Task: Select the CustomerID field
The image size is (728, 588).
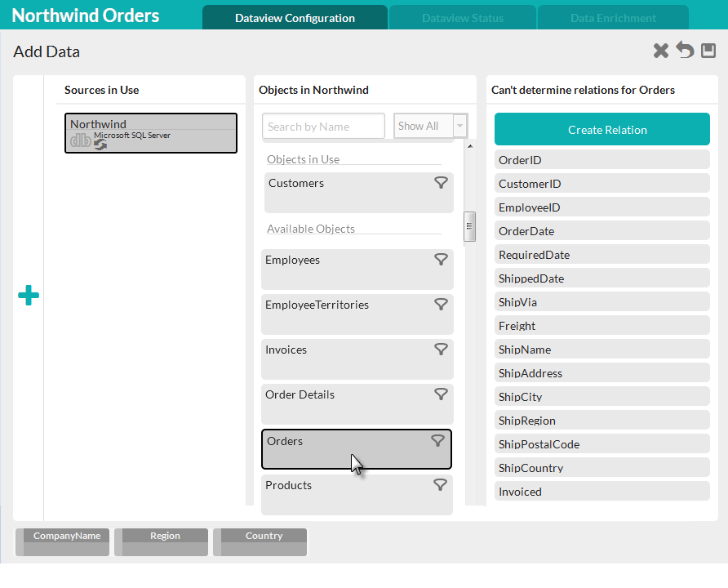Action: (x=601, y=184)
